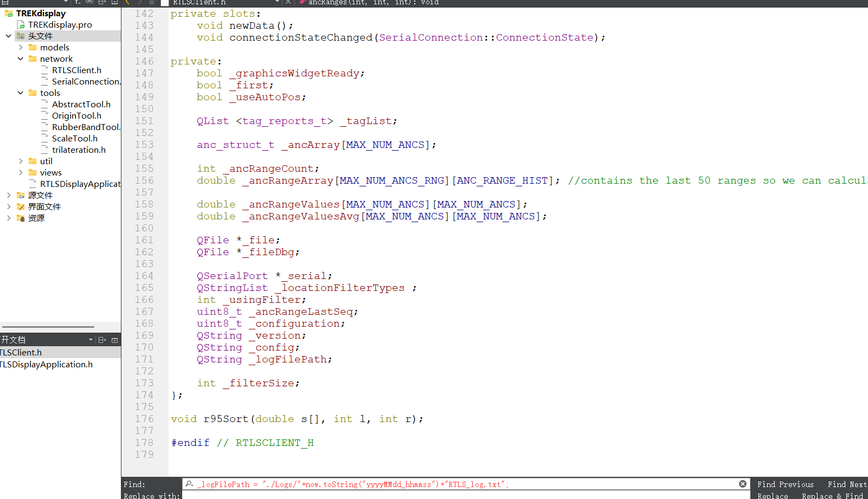
Task: Click the magnifier search options icon in Find
Action: 189,484
